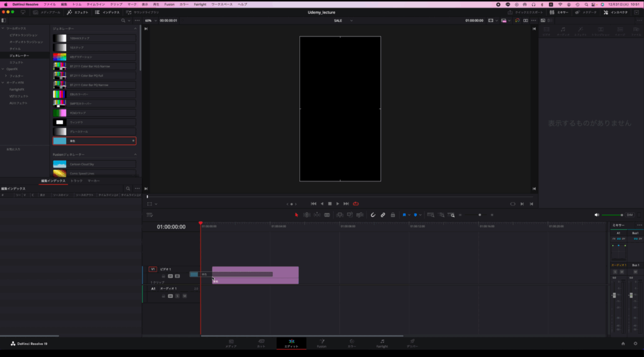Viewport: 644px width, 357px height.
Task: Switch to the Fairlight page tab
Action: click(x=382, y=343)
